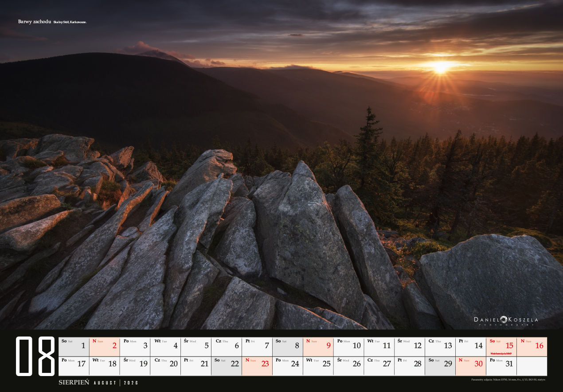Select Sunday August 9 date
The height and width of the screenshot is (392, 563).
(318, 347)
